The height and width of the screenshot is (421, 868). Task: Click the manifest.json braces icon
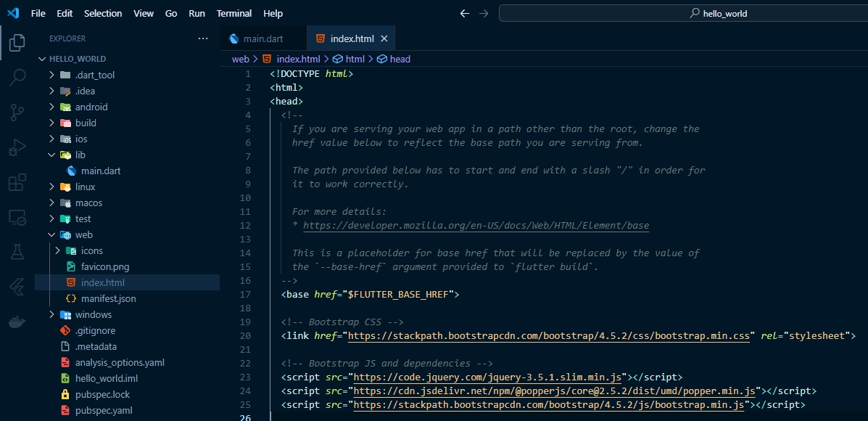(71, 298)
